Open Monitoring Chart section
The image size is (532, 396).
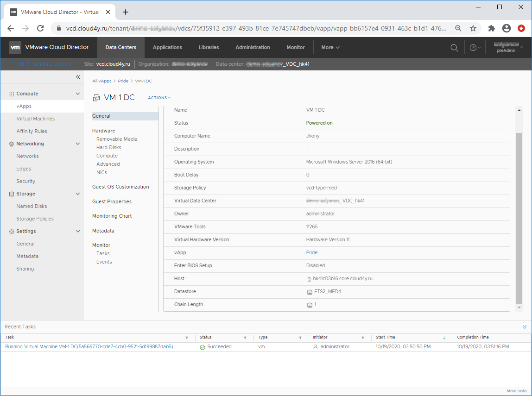(112, 216)
